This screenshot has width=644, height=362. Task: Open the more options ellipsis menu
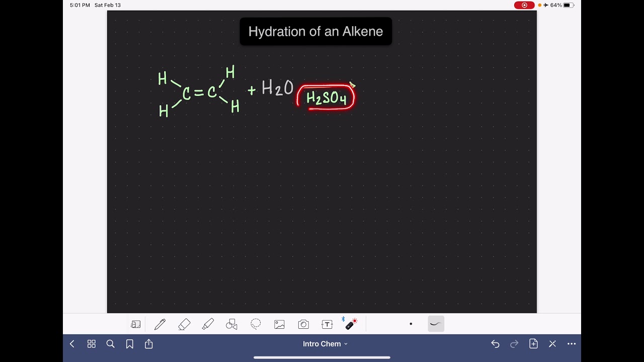click(572, 344)
